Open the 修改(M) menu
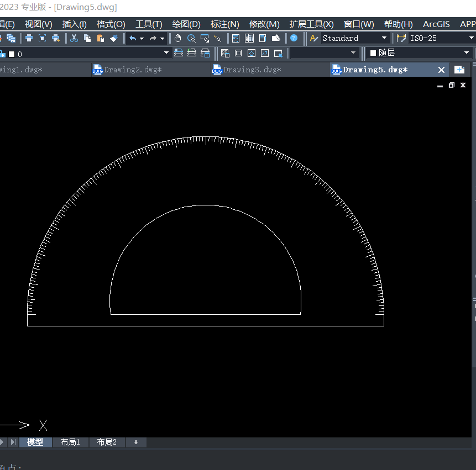This screenshot has height=470, width=476. [x=264, y=24]
